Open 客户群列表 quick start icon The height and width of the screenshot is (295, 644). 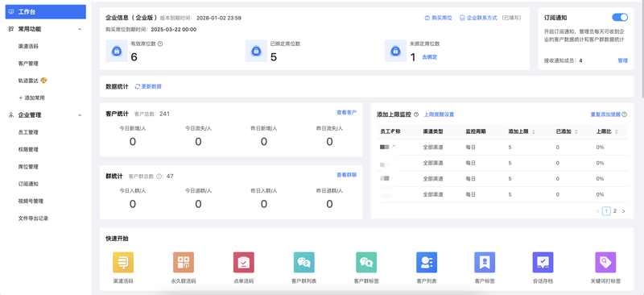[304, 263]
